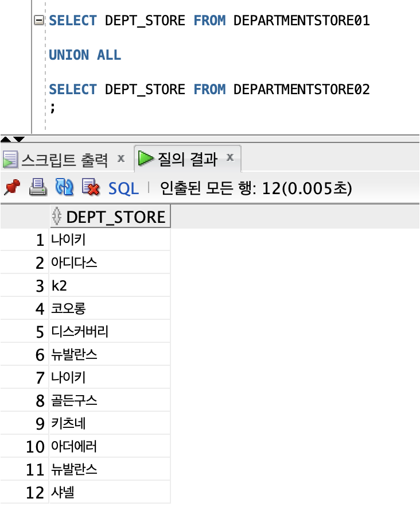Select the 나이키 cell in row 1
This screenshot has width=420, height=510.
(x=110, y=239)
